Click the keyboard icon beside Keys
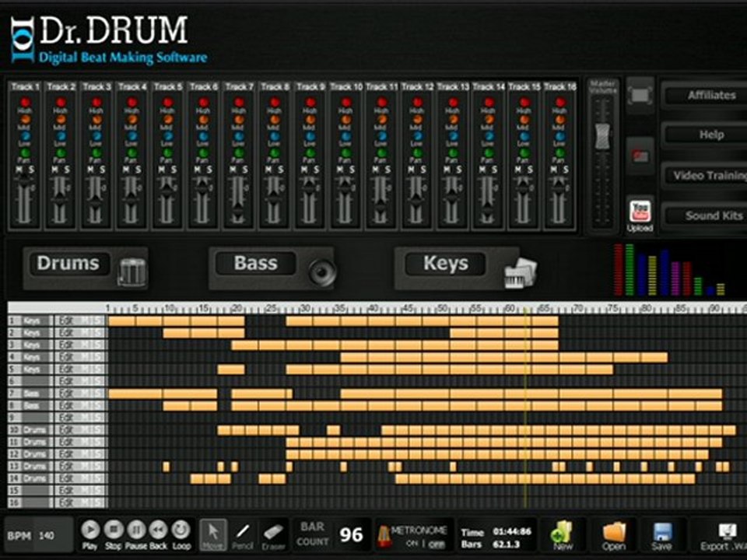Image resolution: width=747 pixels, height=560 pixels. click(521, 273)
